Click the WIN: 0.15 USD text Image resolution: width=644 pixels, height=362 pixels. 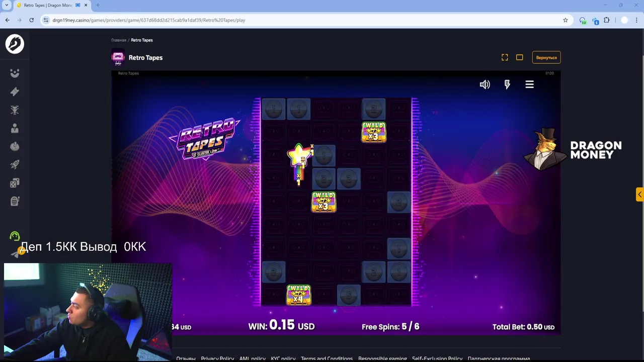[281, 326]
